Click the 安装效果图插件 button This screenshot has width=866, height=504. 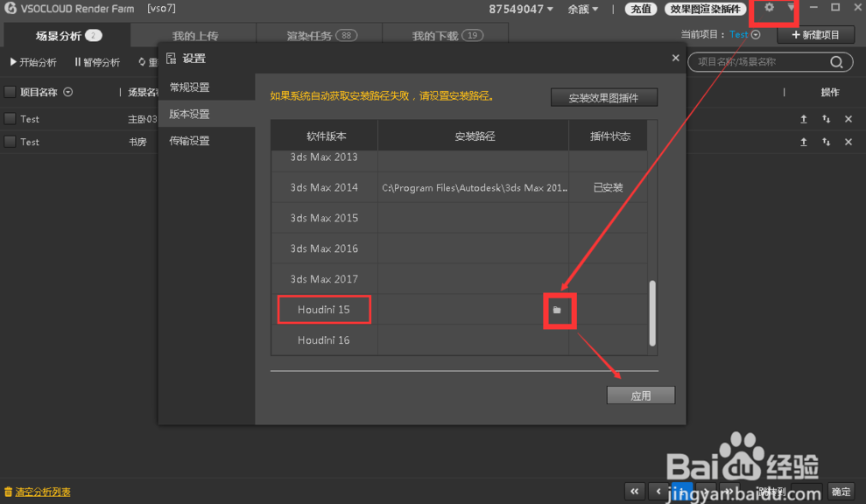[x=603, y=98]
